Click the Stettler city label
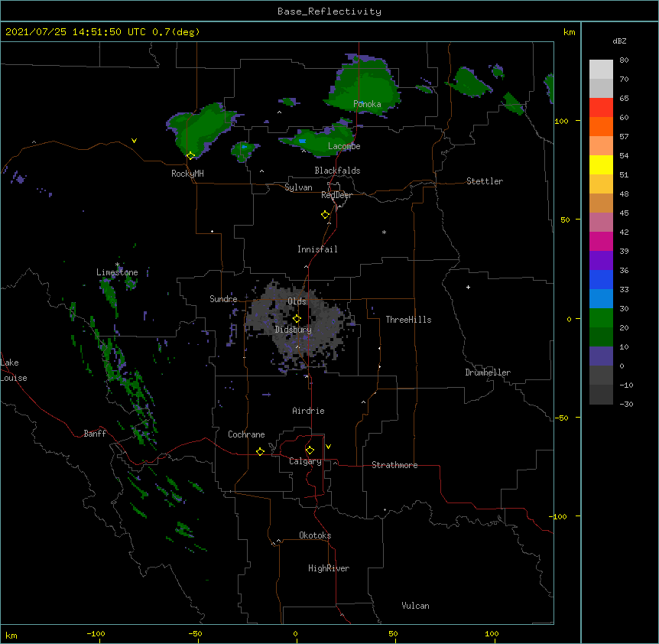This screenshot has height=644, width=659. 485,181
